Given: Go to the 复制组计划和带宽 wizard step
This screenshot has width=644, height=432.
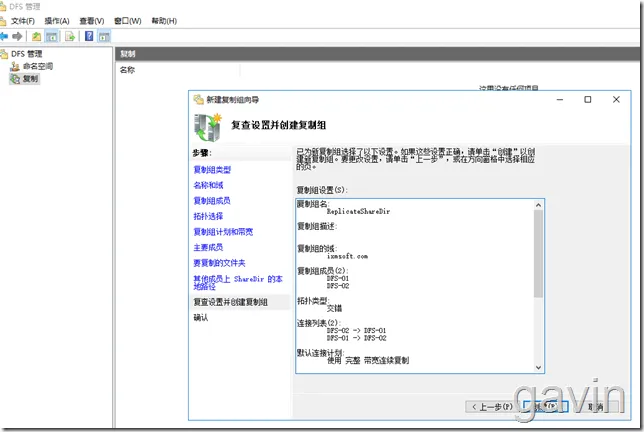Looking at the screenshot, I should 223,232.
